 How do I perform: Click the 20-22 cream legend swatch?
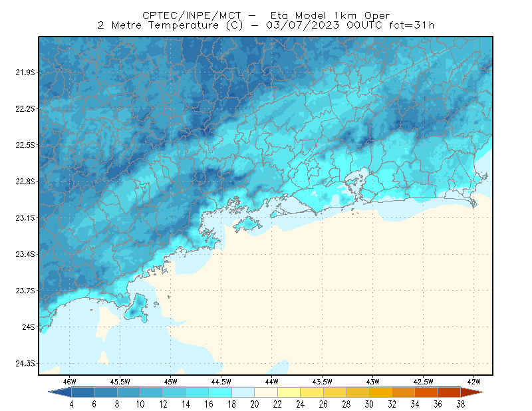(x=266, y=392)
